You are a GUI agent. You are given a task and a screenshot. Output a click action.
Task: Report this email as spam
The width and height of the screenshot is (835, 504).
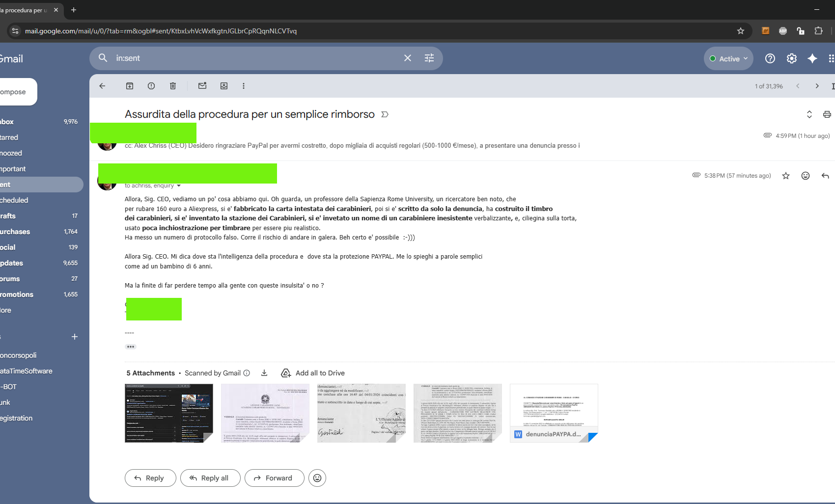(151, 86)
